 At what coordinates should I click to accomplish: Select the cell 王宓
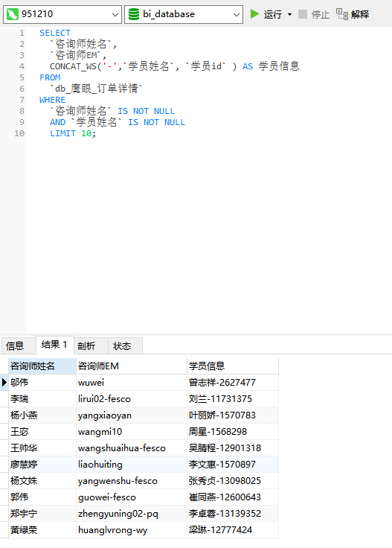(x=42, y=432)
